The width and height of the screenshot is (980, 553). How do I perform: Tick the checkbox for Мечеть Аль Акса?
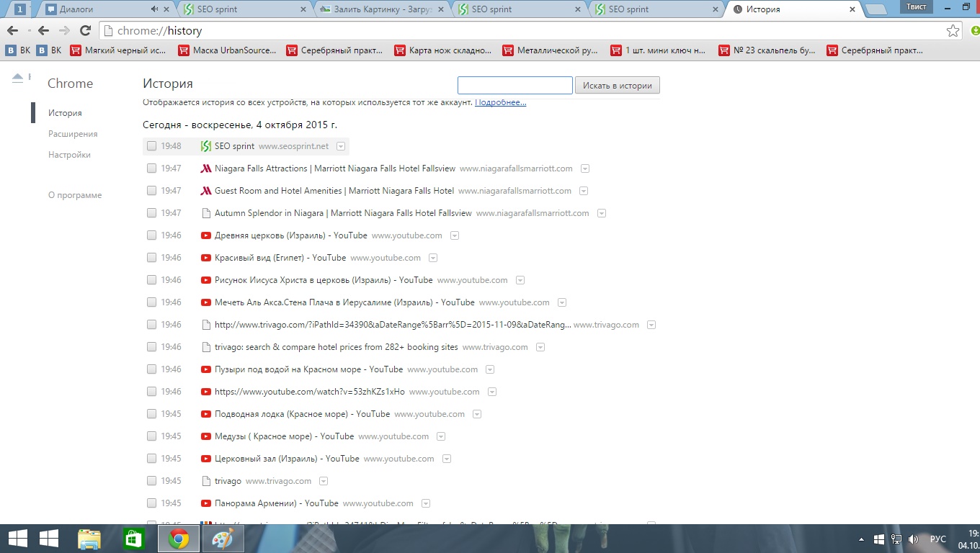(151, 302)
